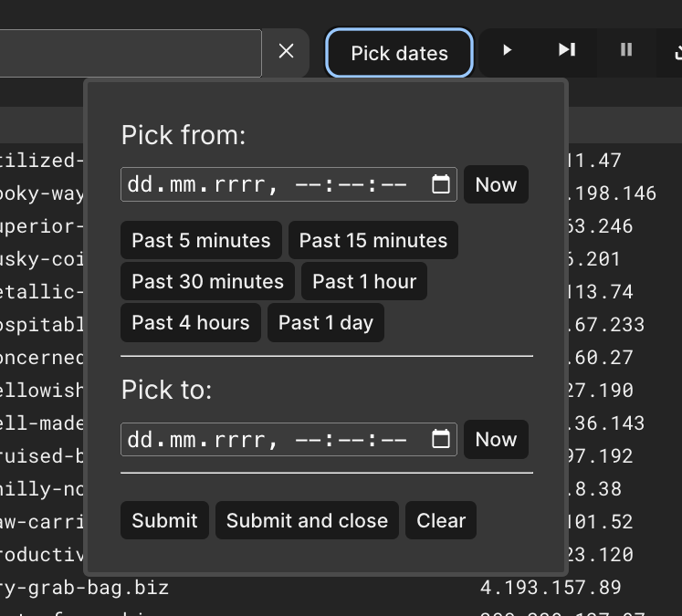This screenshot has height=616, width=682.
Task: Focus the Pick from date-time input
Action: [x=274, y=184]
